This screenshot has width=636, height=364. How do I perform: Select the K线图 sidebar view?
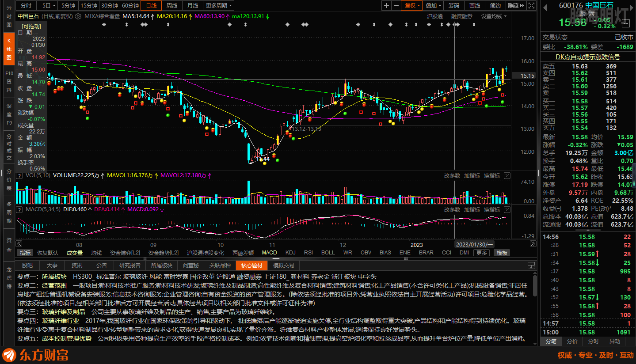click(9, 49)
